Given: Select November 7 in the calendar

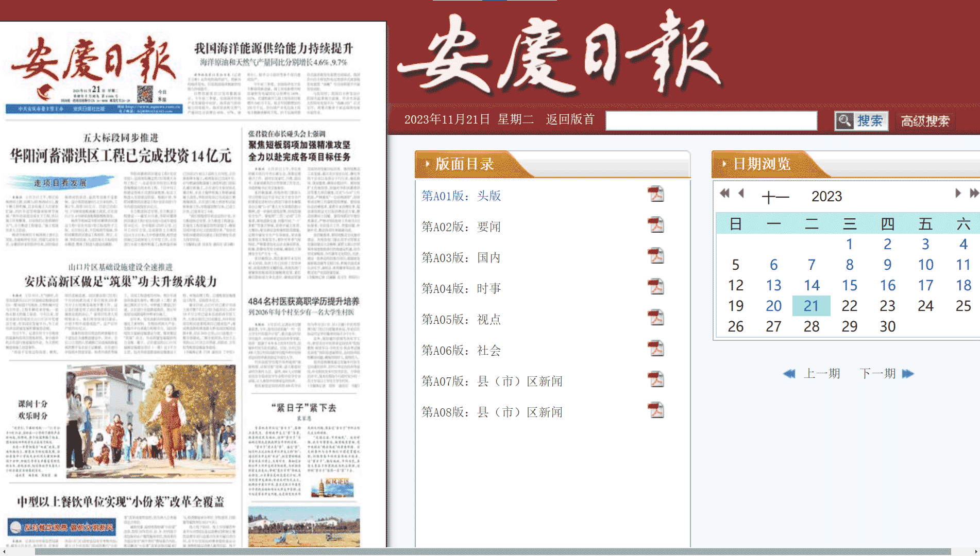Looking at the screenshot, I should [x=812, y=265].
